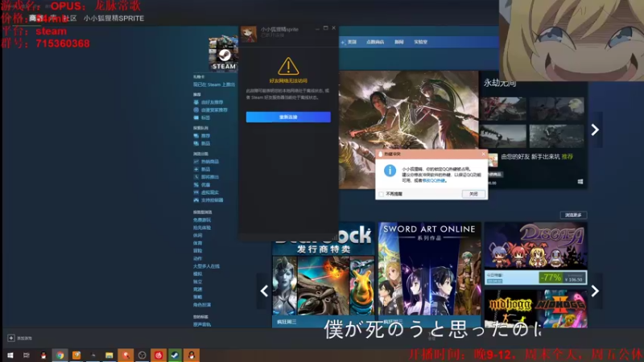The image size is (644, 362).
Task: Click the plus icon beside 新品 category
Action: click(196, 169)
